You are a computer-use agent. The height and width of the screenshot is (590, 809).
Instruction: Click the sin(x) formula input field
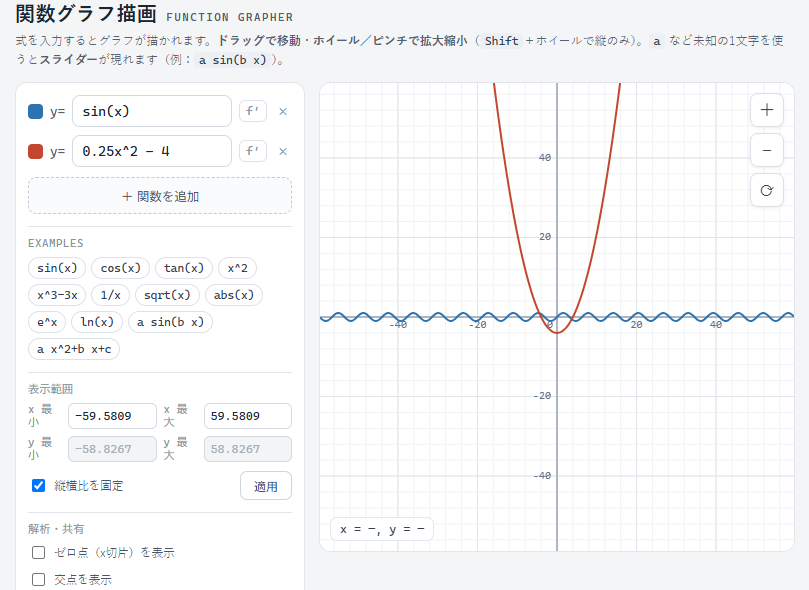pyautogui.click(x=152, y=111)
